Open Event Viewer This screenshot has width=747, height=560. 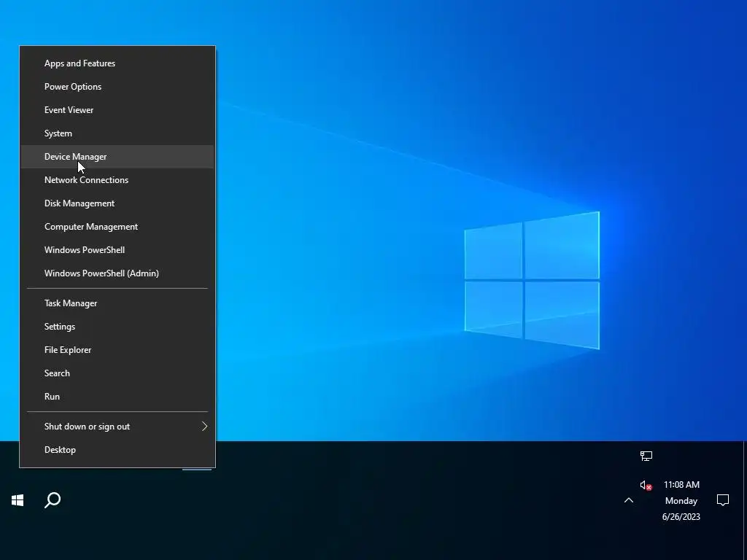click(117, 110)
